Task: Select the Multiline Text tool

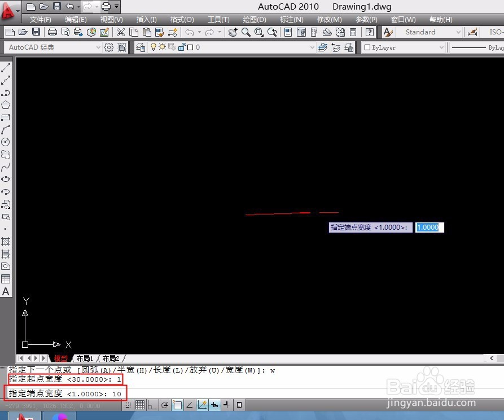Action: 6,291
